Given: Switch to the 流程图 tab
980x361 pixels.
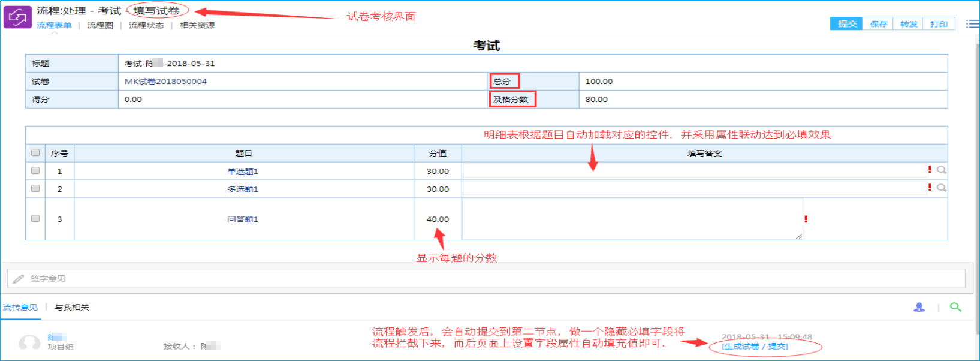Looking at the screenshot, I should [100, 25].
